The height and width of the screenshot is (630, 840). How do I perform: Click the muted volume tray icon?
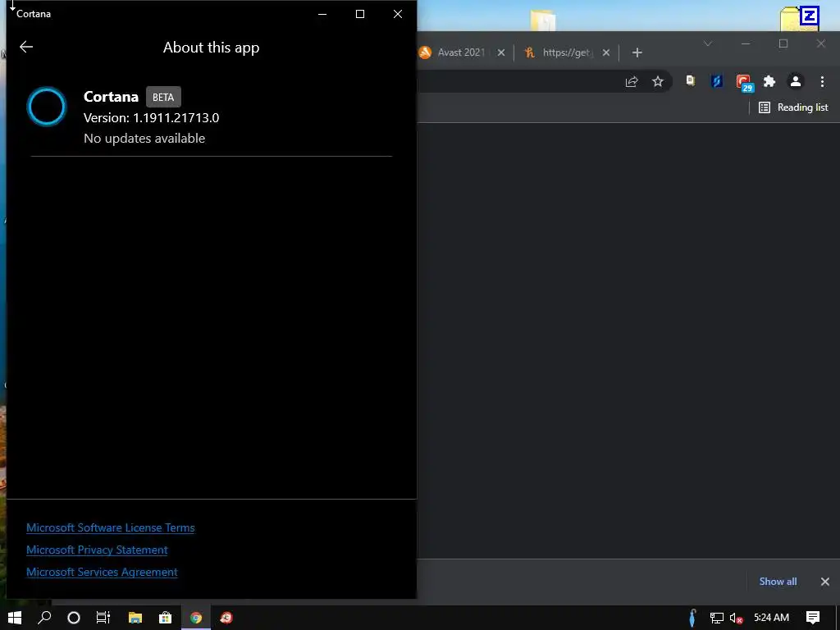737,619
